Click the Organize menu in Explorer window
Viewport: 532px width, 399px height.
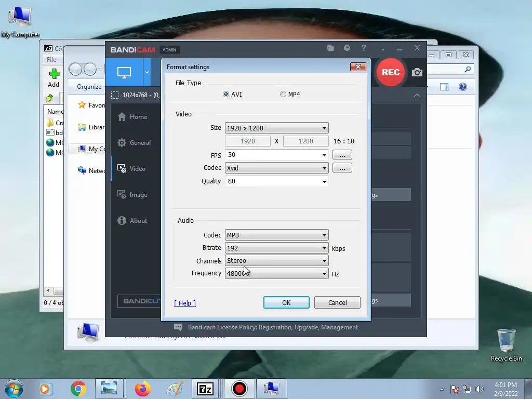[89, 87]
